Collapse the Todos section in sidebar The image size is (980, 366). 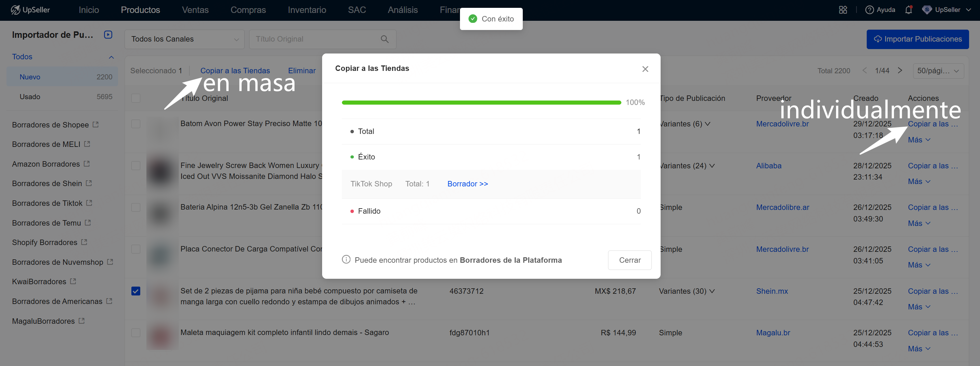(x=111, y=57)
